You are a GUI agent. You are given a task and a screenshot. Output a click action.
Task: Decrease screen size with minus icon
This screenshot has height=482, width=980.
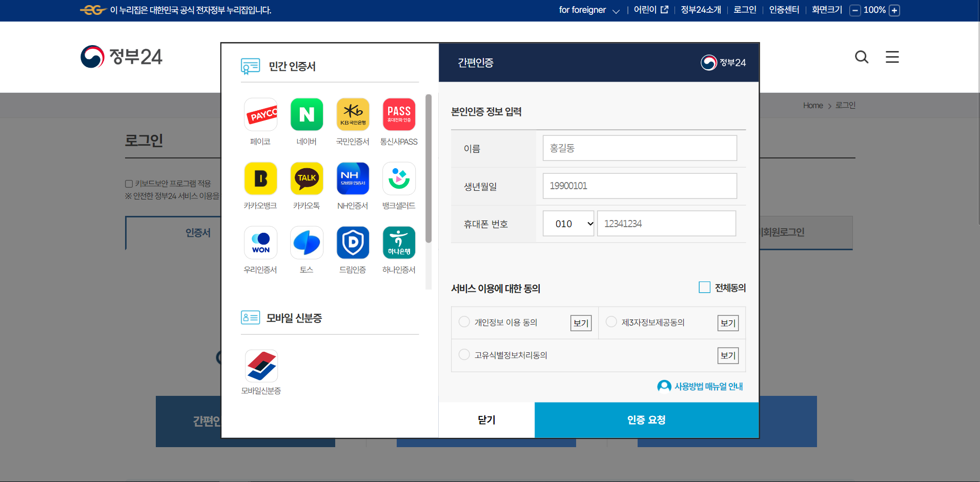tap(855, 10)
